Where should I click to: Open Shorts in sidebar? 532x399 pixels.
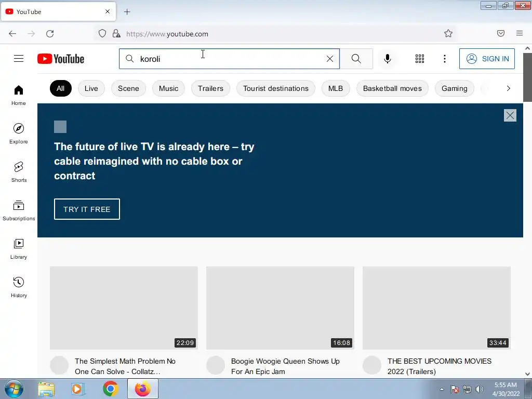(x=19, y=172)
